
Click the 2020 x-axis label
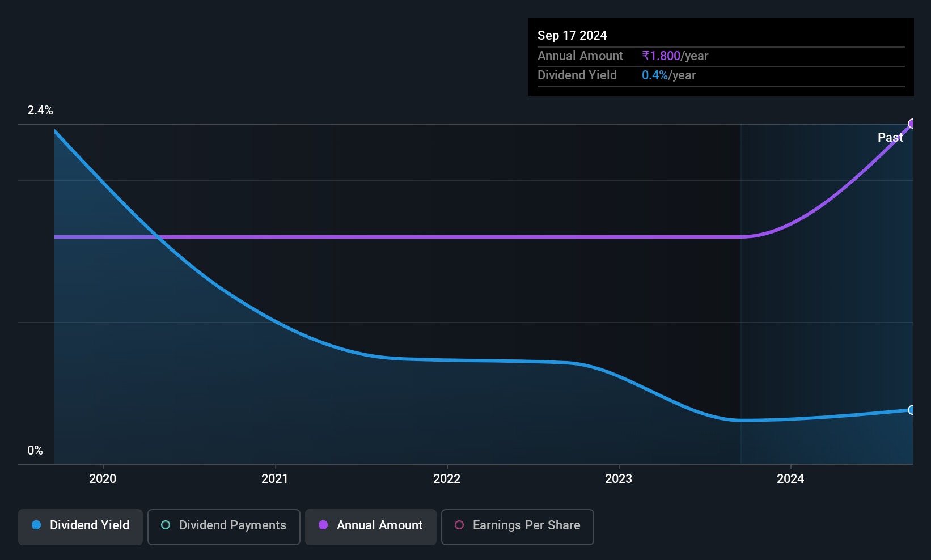tap(103, 478)
